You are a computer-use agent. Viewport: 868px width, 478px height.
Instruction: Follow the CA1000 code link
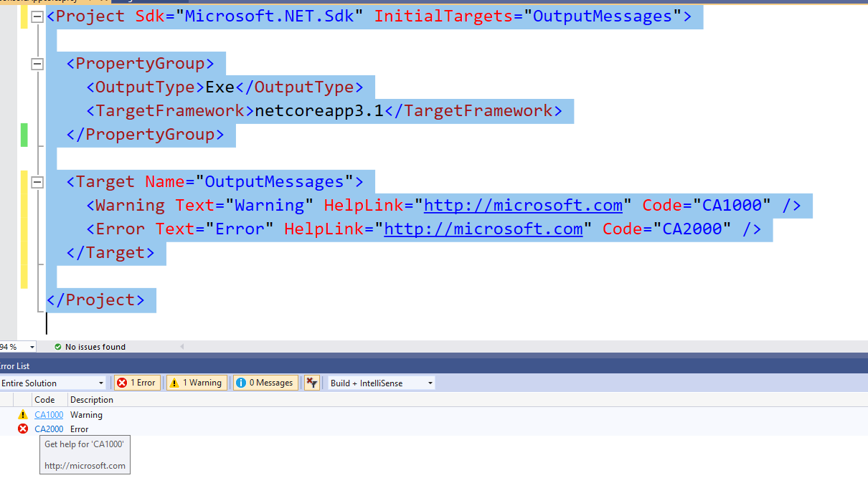(48, 414)
